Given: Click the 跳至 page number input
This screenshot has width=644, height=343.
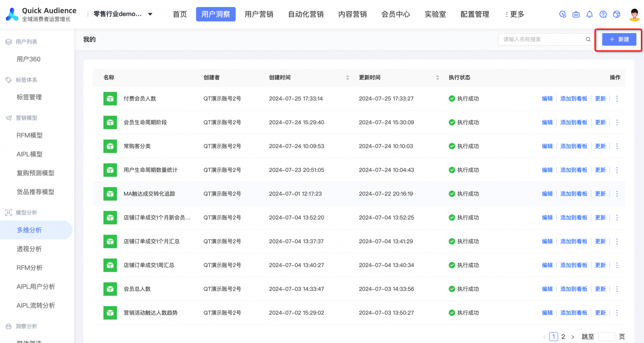Looking at the screenshot, I should (x=606, y=336).
